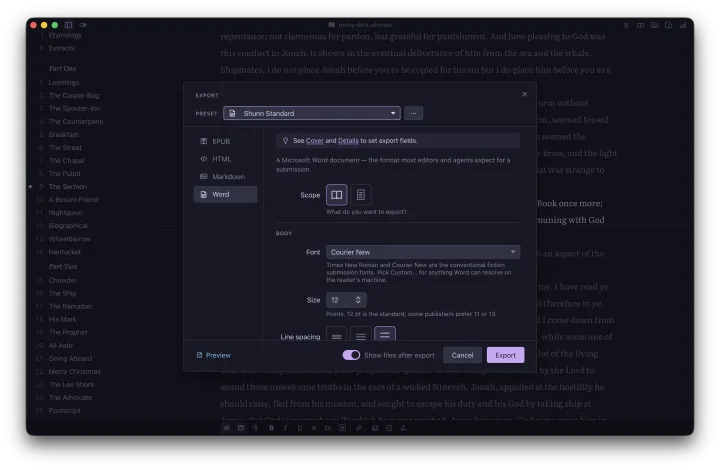Click the italic I icon in bottom toolbar

tap(285, 428)
